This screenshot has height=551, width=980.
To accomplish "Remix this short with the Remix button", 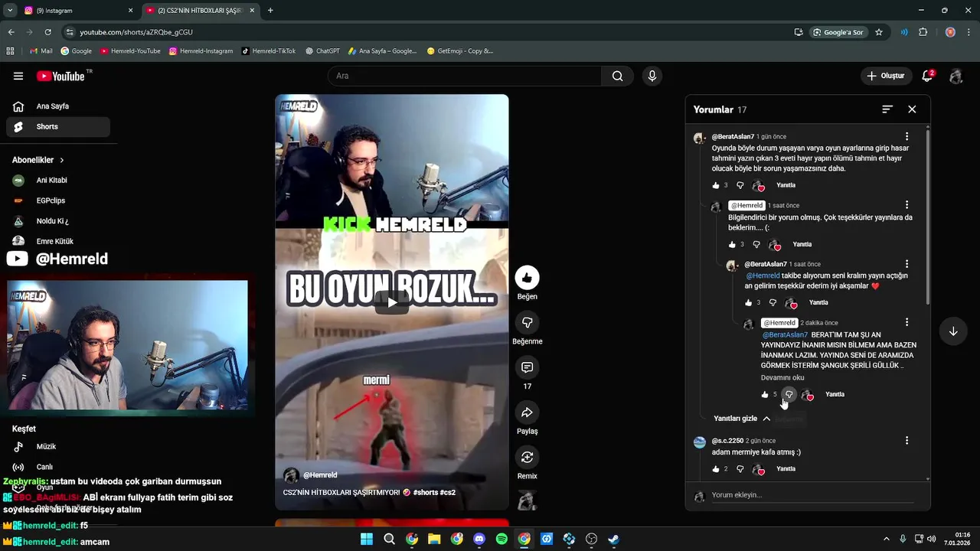I will tap(527, 458).
